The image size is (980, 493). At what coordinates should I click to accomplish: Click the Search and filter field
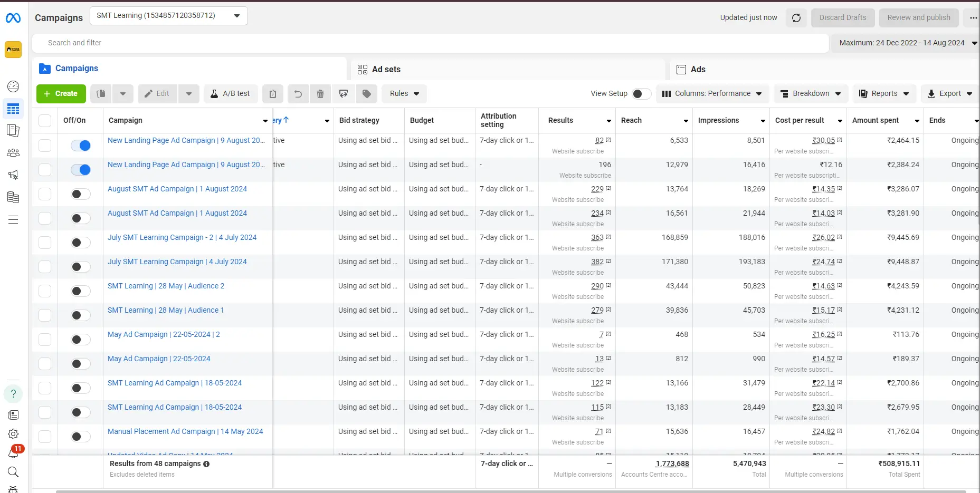(431, 43)
